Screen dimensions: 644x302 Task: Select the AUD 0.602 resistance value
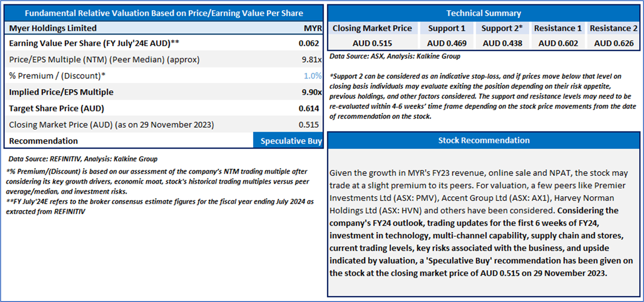pyautogui.click(x=558, y=43)
